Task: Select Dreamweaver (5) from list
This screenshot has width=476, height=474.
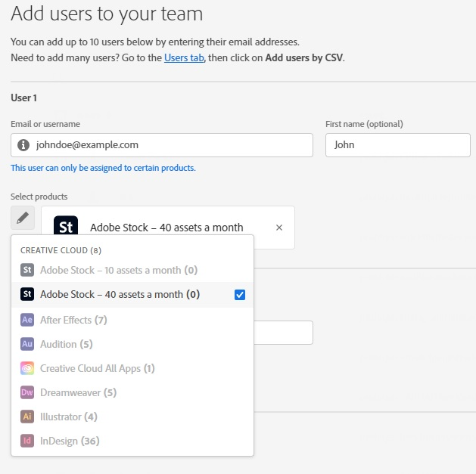Action: point(132,392)
